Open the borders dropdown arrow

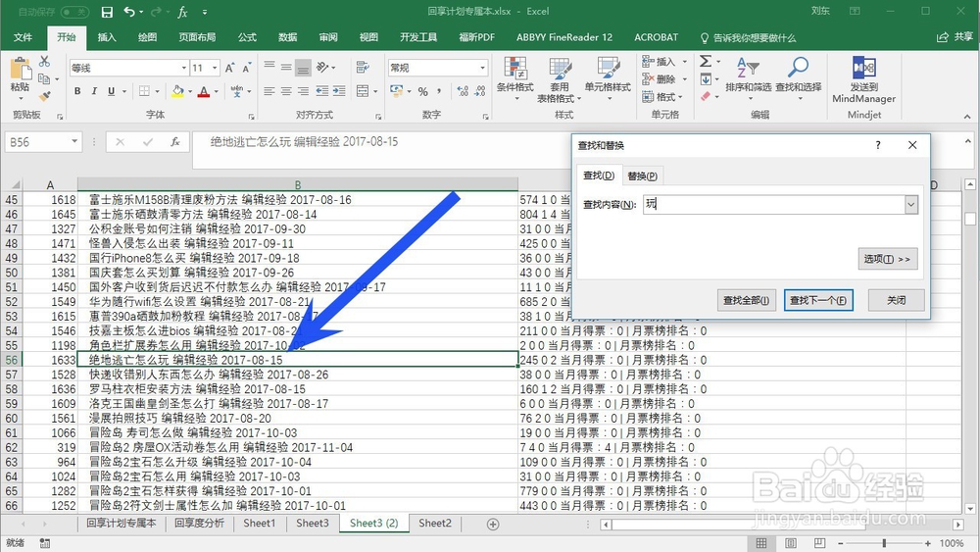pyautogui.click(x=157, y=92)
